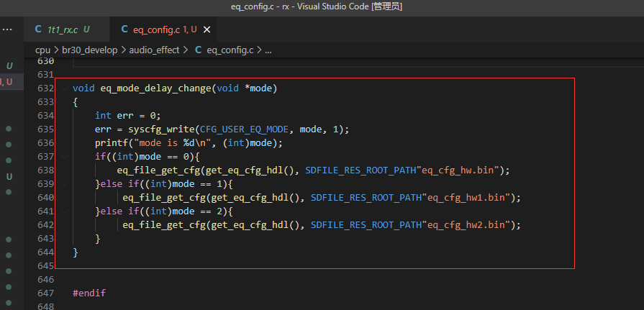
Task: Click the #endif directive on line 647
Action: point(89,293)
